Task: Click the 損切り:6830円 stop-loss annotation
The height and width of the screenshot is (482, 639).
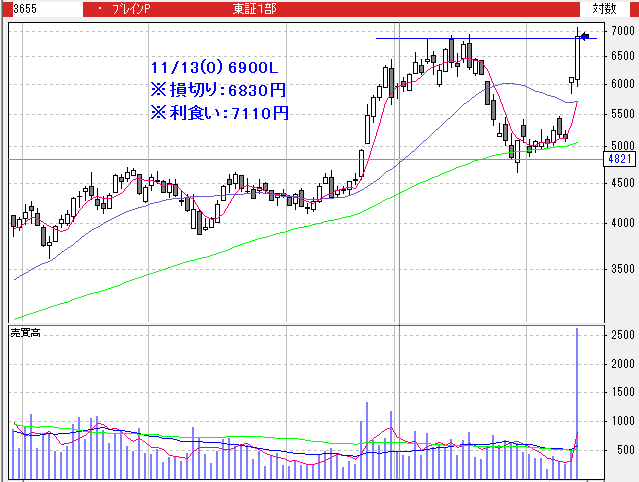Action: pos(218,89)
